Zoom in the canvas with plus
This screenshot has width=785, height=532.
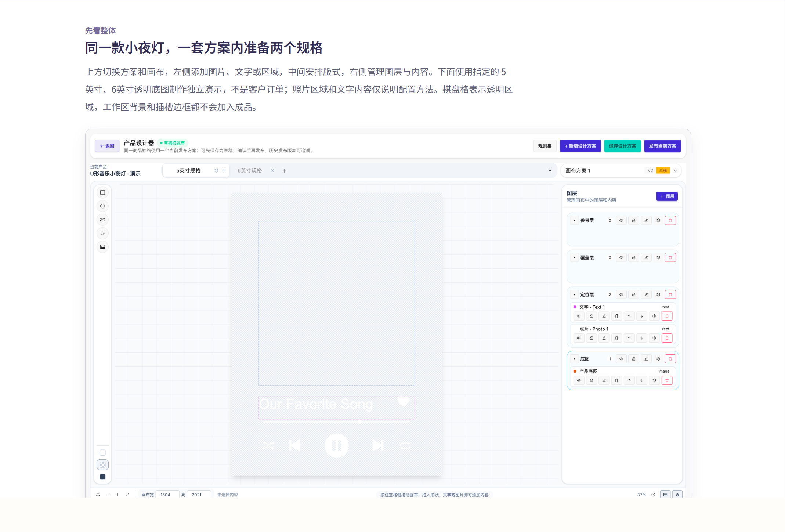pyautogui.click(x=117, y=495)
